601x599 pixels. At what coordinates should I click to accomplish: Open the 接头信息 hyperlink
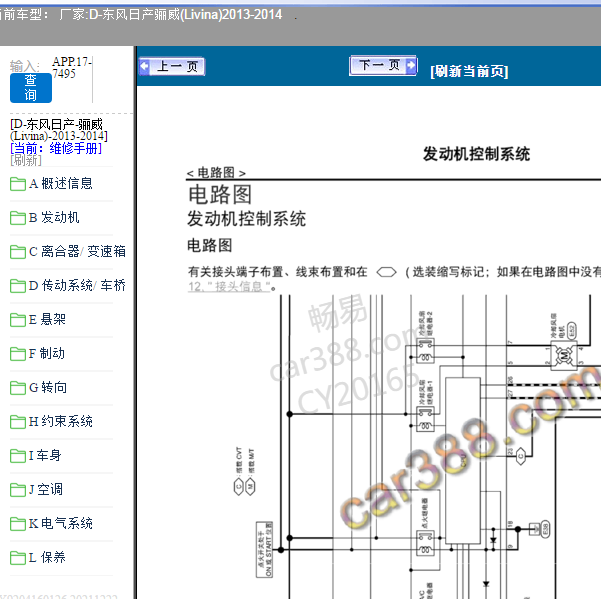click(229, 287)
